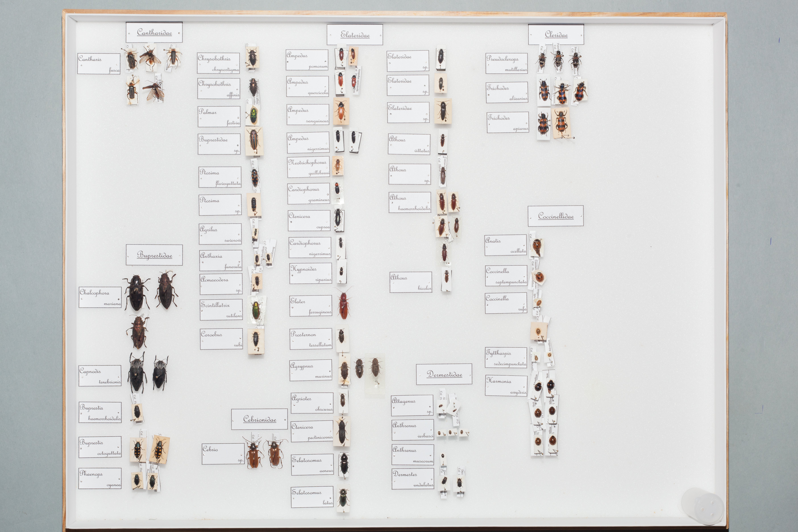Click the Cantharidae family header label
Screen dimensions: 798x532
(154, 33)
